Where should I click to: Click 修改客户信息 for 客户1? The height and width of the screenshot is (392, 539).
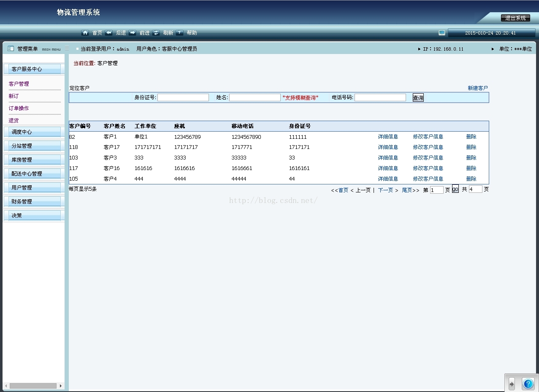point(428,137)
